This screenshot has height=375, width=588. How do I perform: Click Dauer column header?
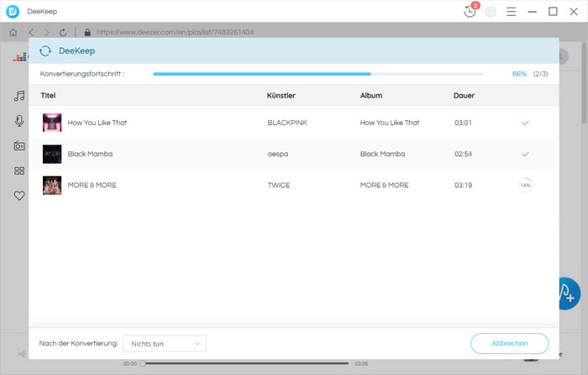click(464, 95)
